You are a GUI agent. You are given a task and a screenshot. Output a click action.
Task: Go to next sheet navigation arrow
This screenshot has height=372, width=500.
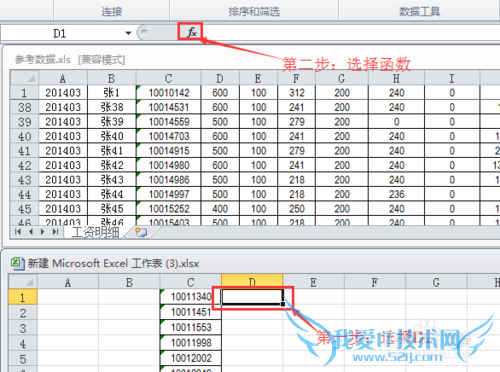click(43, 232)
